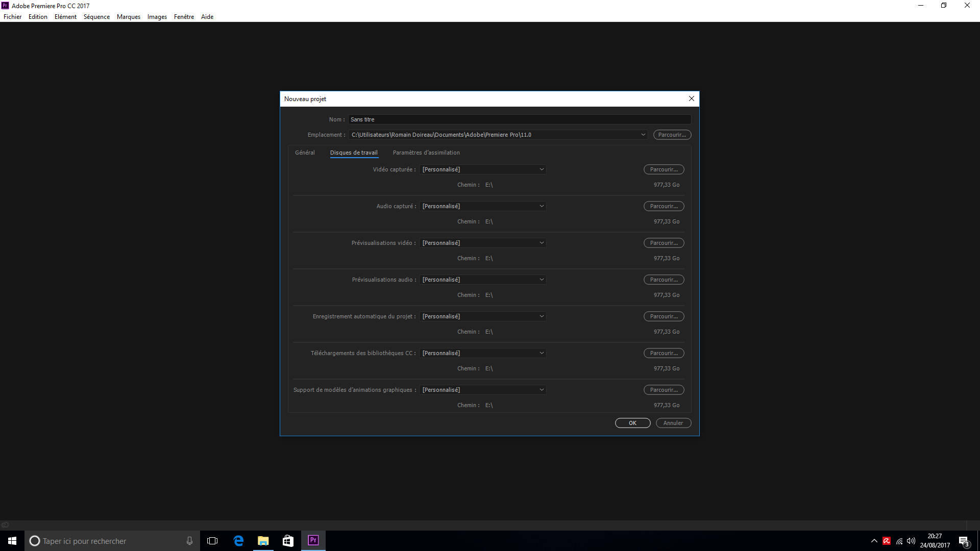Launch Microsoft Edge from taskbar
This screenshot has width=980, height=551.
[x=238, y=541]
